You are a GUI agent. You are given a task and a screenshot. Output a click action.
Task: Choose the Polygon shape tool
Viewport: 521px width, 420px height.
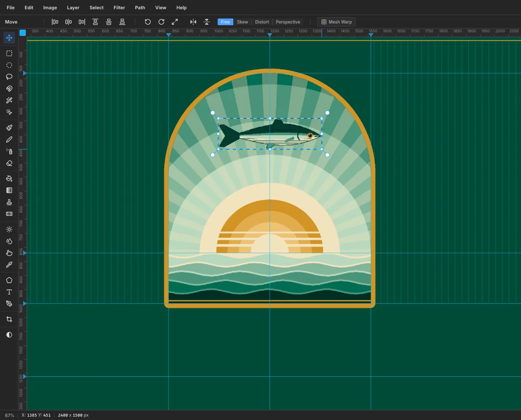9,280
